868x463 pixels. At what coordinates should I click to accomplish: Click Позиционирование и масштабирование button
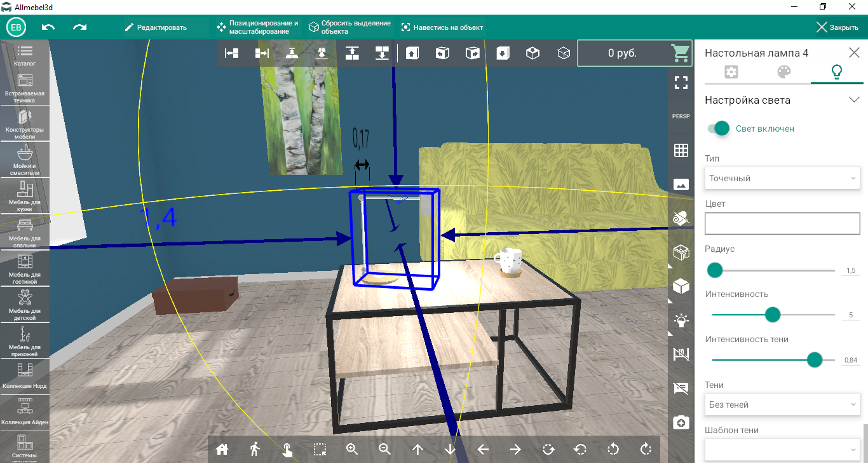pyautogui.click(x=258, y=27)
